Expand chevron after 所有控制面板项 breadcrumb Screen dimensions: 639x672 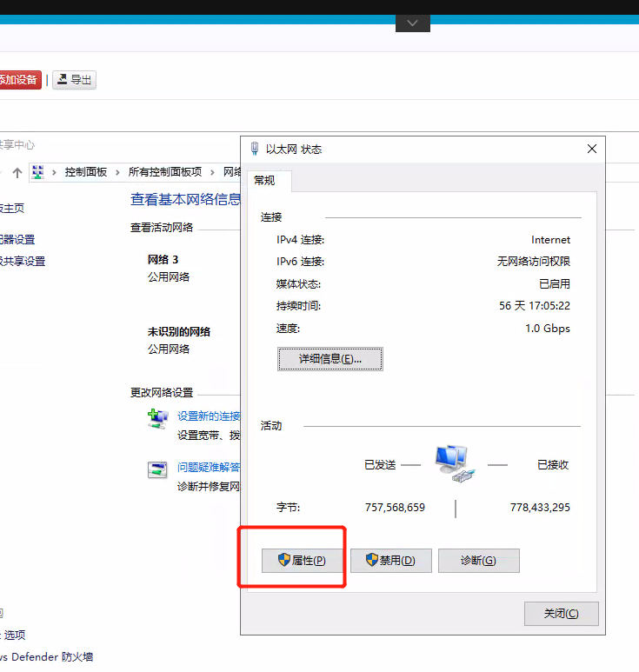(x=212, y=173)
